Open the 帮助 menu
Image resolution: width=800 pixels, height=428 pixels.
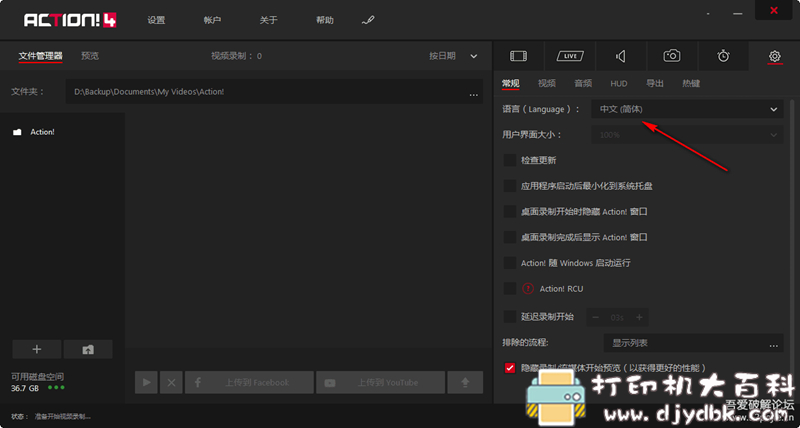coord(324,20)
